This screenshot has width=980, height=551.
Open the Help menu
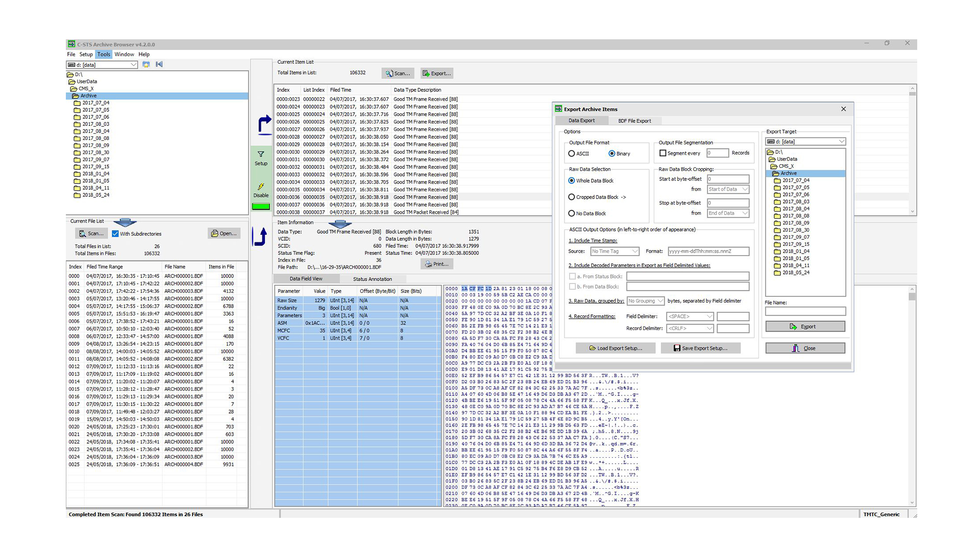pos(144,54)
